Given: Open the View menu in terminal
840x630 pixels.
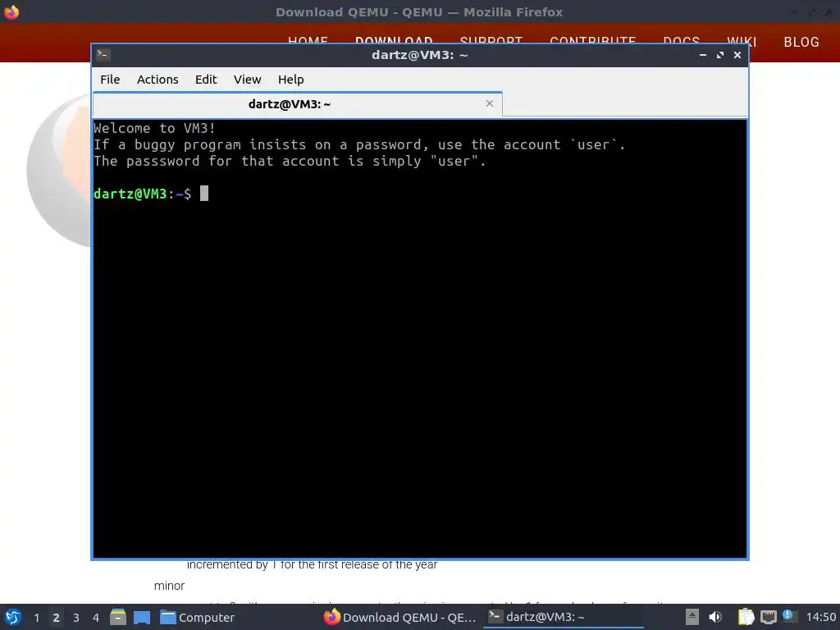Looking at the screenshot, I should [x=247, y=80].
